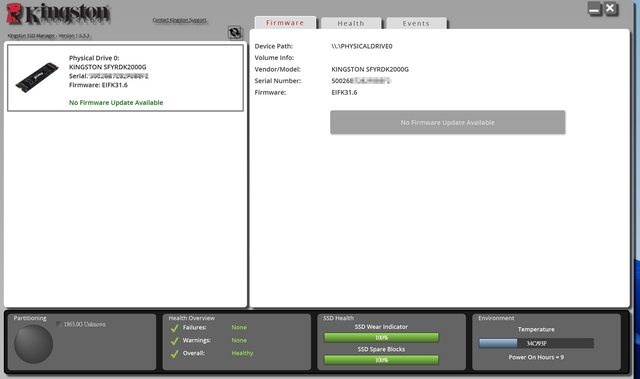This screenshot has height=379, width=640.
Task: Click the green No Firmware Update Available text
Action: point(116,103)
